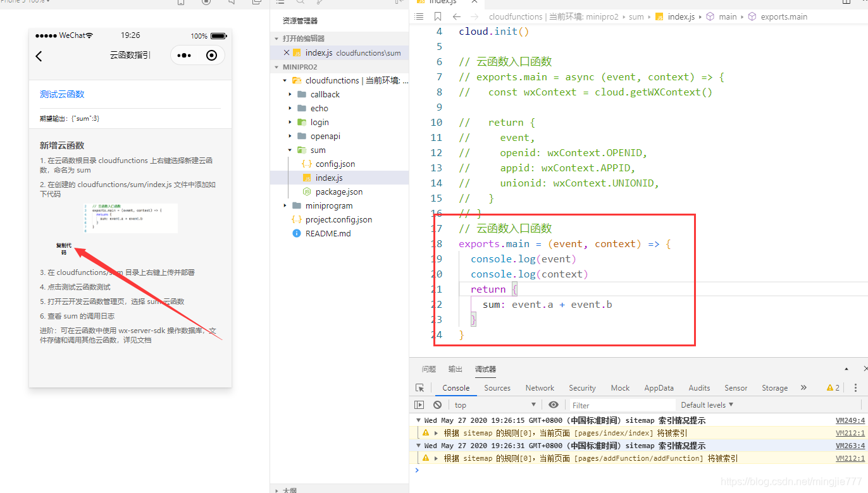Click the callback folder icon
868x493 pixels.
pyautogui.click(x=302, y=94)
